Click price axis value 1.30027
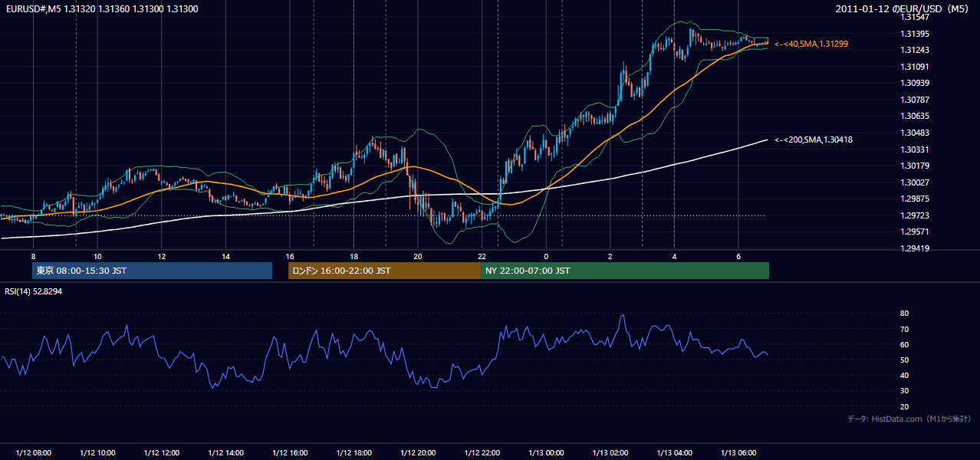This screenshot has height=460, width=980. 915,182
